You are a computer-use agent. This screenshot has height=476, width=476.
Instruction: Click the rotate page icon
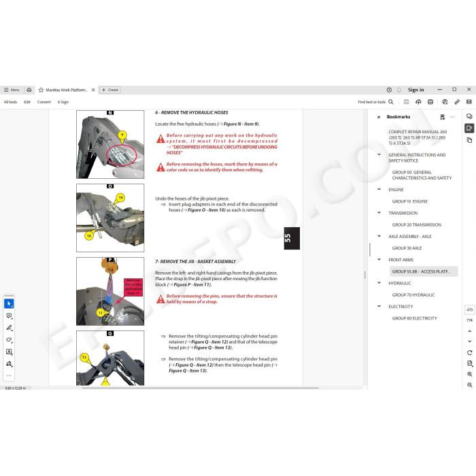pyautogui.click(x=470, y=353)
